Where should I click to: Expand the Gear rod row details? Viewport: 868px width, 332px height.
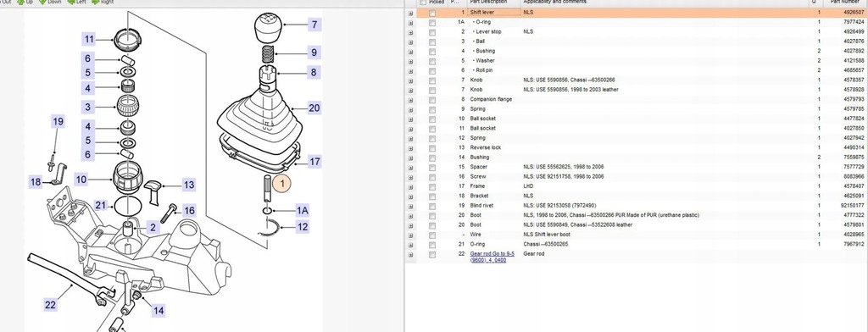tap(411, 255)
